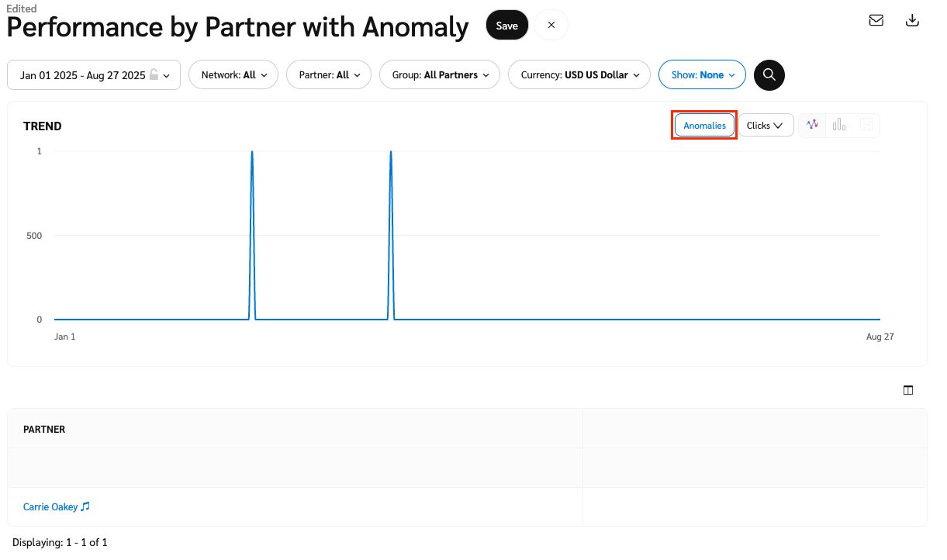Open the Show: None dropdown
Screen dimensions: 947x560
pos(702,75)
